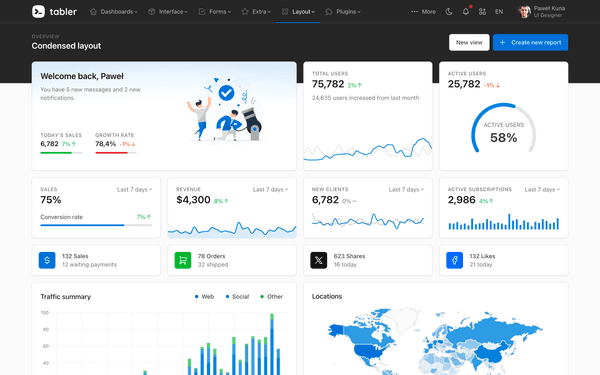Click the 132 Sales text

click(75, 256)
